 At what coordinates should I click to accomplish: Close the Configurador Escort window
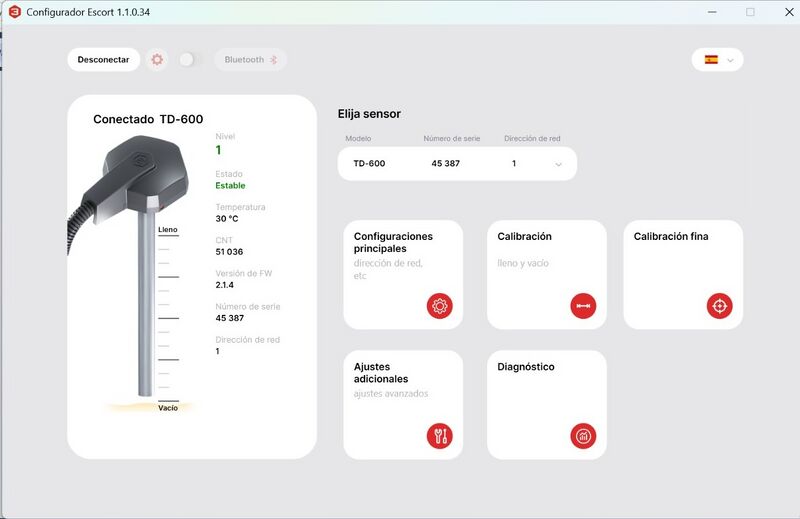pyautogui.click(x=789, y=12)
